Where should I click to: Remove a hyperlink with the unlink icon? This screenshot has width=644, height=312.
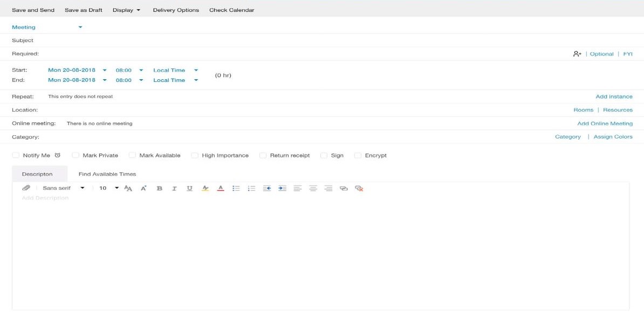tap(359, 189)
